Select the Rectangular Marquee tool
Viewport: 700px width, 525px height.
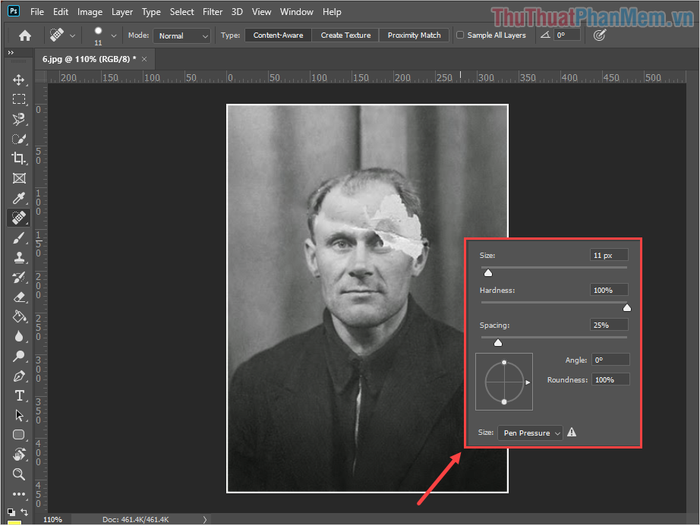point(19,99)
